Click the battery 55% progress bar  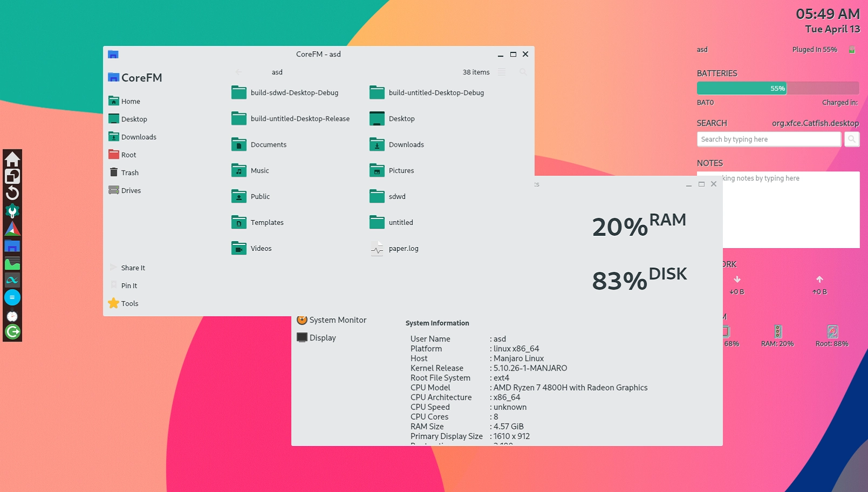777,88
